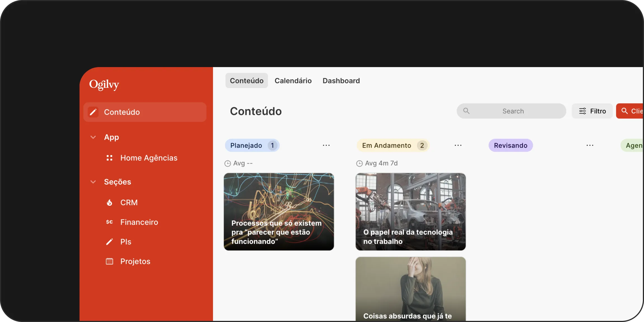The image size is (644, 322).
Task: Click the Filtro button
Action: point(592,111)
